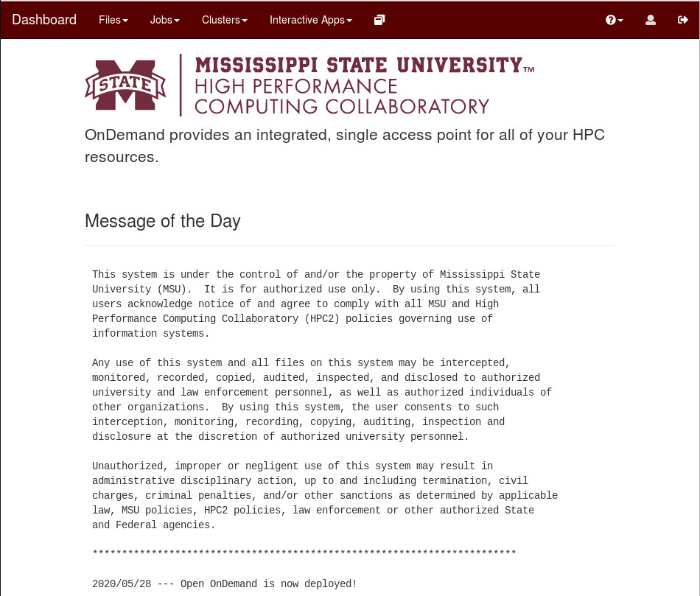Click the asterisk separator line

coord(304,554)
